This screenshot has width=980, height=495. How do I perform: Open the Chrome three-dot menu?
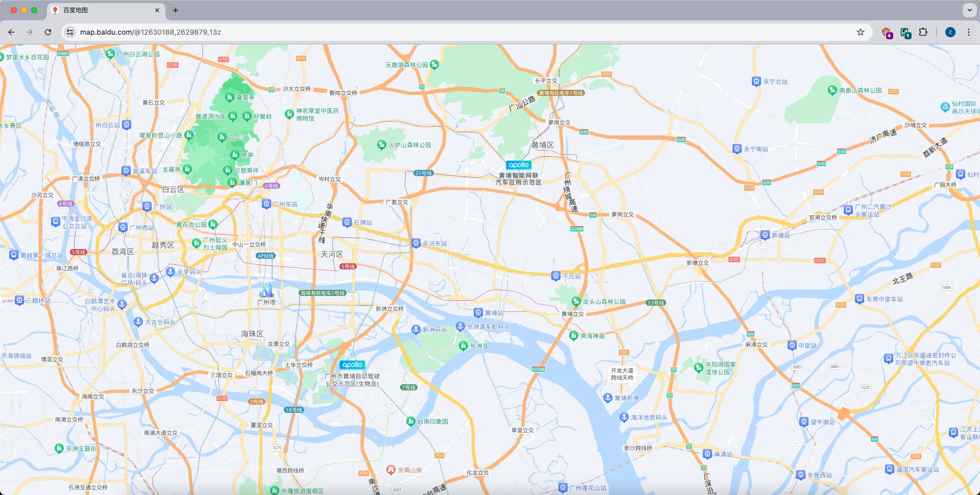(x=969, y=32)
